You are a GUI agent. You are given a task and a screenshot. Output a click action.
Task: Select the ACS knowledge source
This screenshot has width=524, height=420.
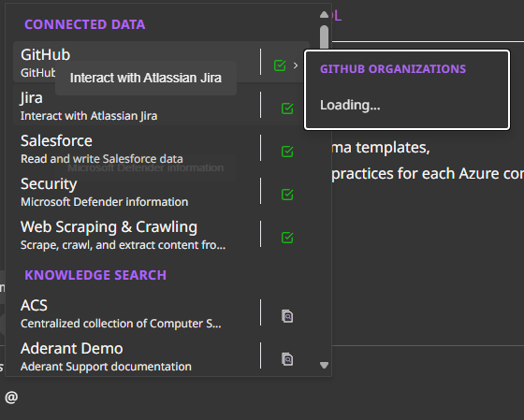(x=161, y=313)
